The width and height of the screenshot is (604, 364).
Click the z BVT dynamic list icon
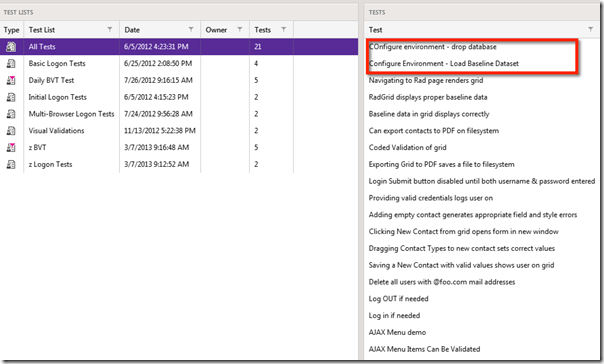tap(11, 148)
